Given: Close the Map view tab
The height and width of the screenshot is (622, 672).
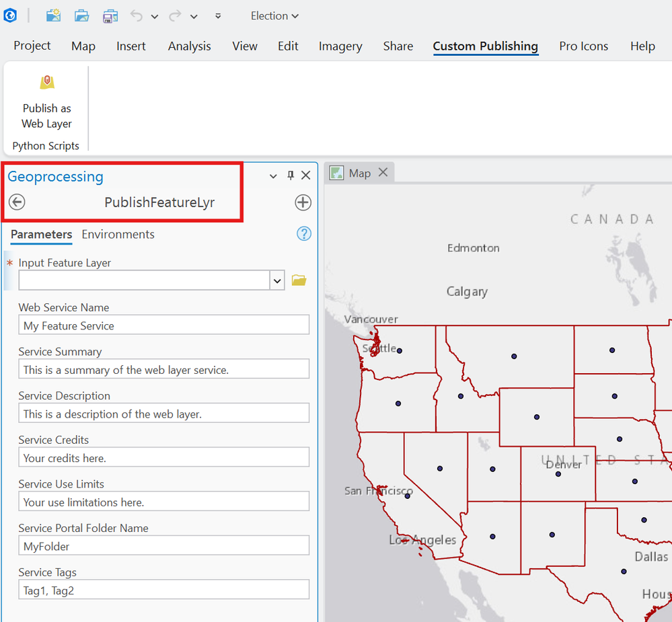Looking at the screenshot, I should 383,173.
